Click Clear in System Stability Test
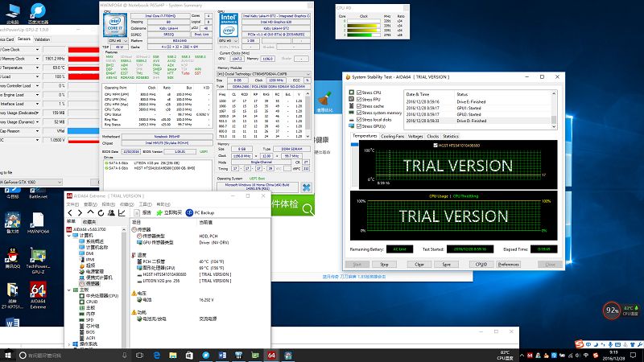 (419, 265)
